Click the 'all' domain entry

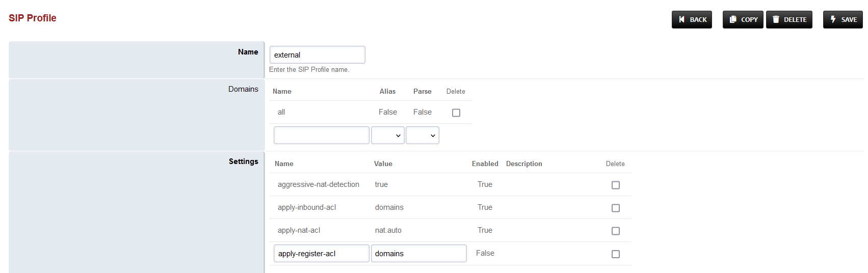pyautogui.click(x=281, y=112)
